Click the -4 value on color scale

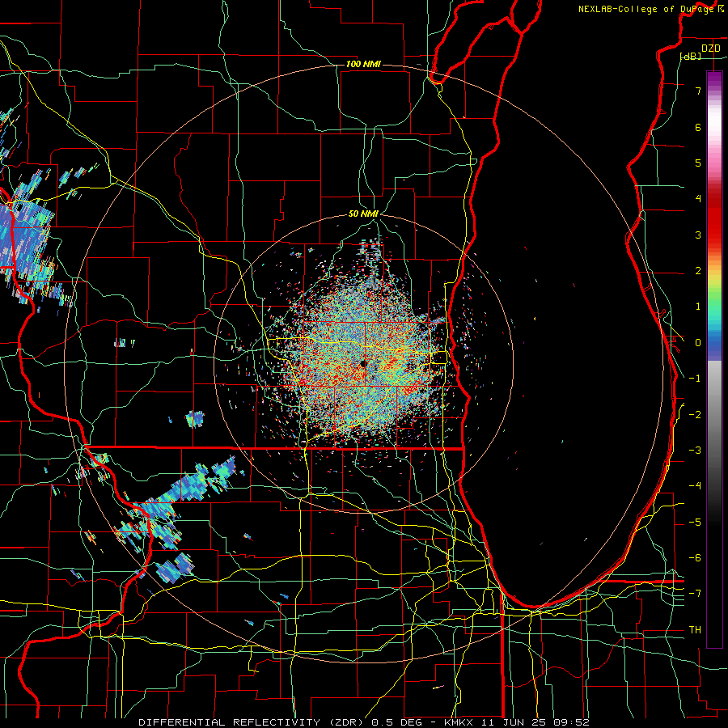coord(695,486)
